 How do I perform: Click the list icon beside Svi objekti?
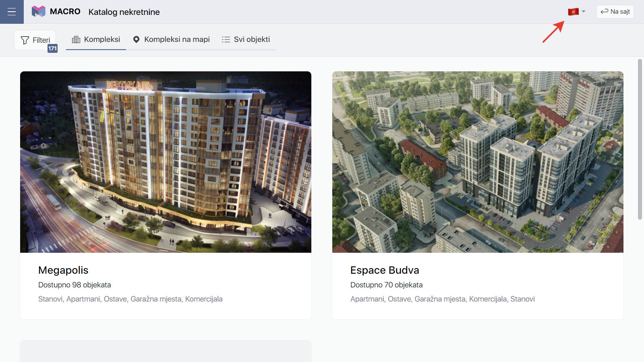[226, 40]
